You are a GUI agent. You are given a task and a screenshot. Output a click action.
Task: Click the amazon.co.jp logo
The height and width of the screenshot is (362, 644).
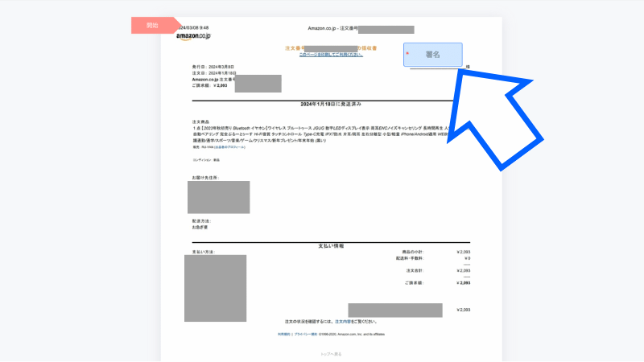[x=193, y=36]
